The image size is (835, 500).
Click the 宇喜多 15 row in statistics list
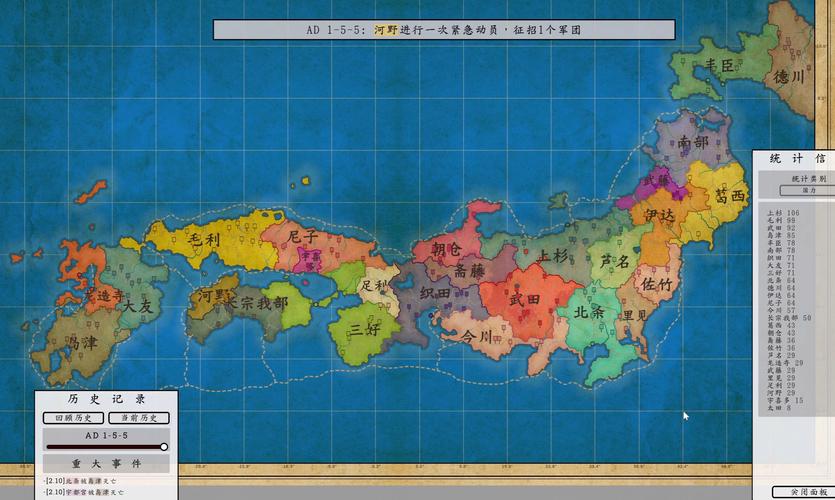[785, 400]
